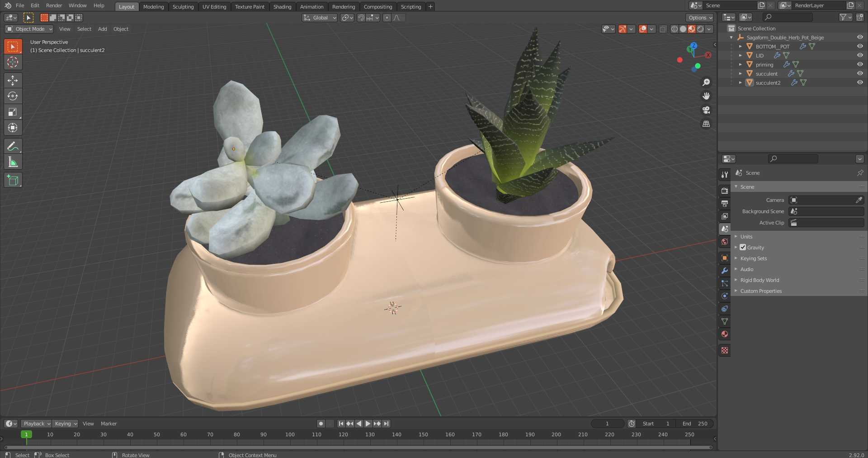Hide priming object in viewport
This screenshot has height=458, width=868.
pyautogui.click(x=860, y=64)
